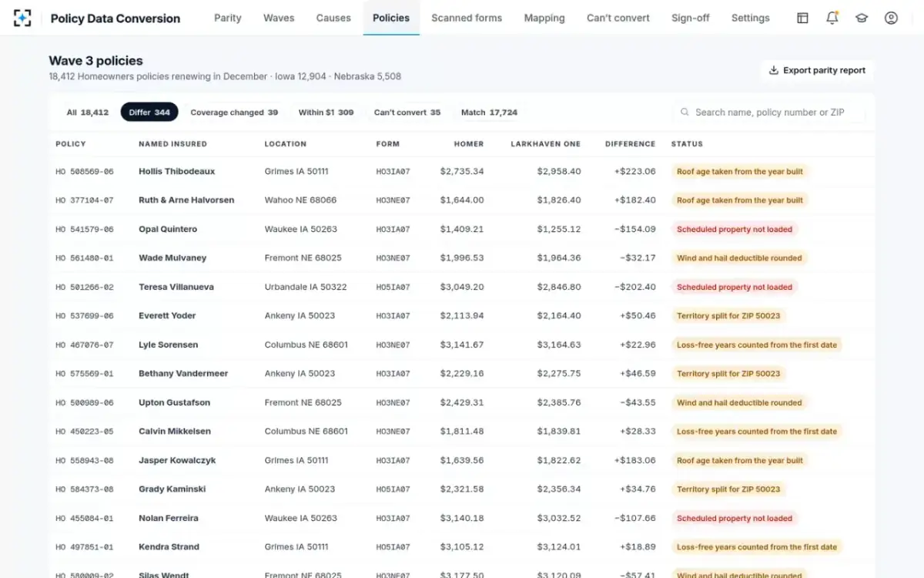Open the layout panel icon
This screenshot has width=924, height=578.
click(802, 18)
